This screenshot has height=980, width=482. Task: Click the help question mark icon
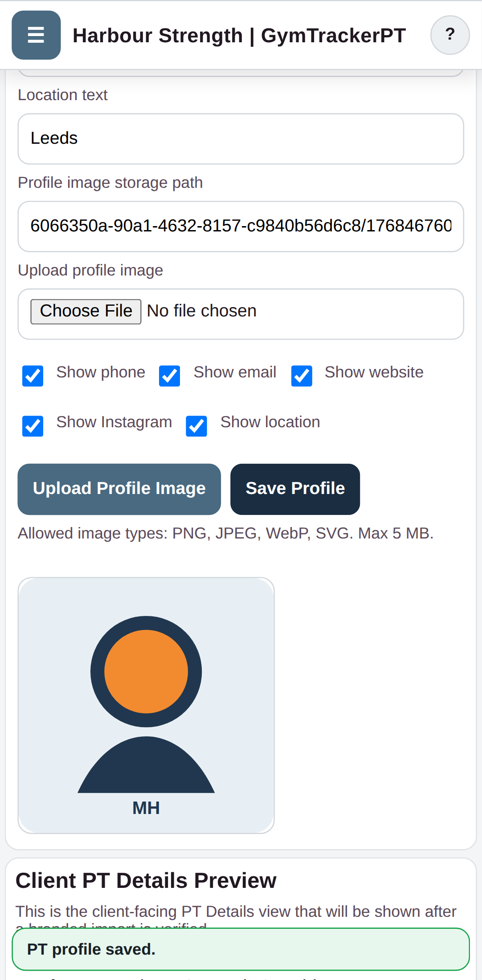(x=450, y=35)
